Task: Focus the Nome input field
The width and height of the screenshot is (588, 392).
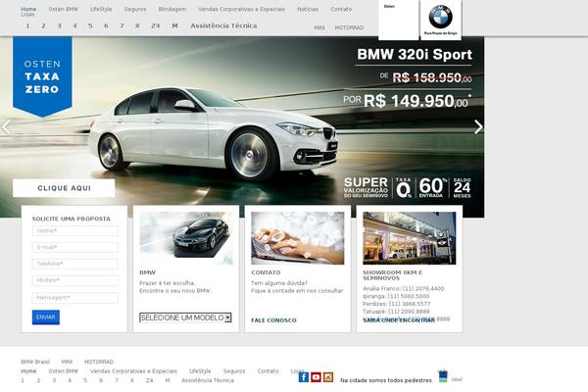Action: [x=75, y=230]
